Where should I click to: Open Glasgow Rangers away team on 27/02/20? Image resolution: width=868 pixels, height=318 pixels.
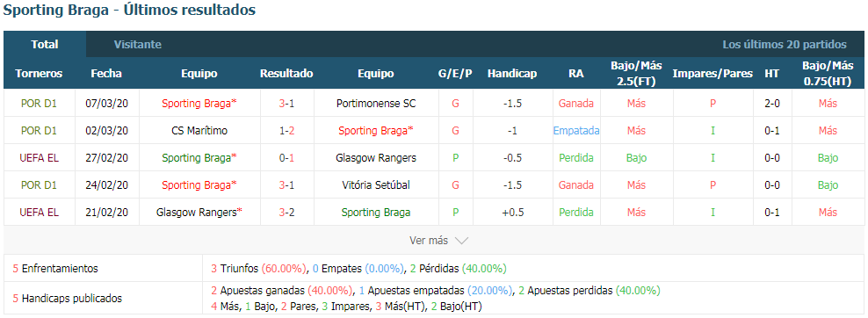pos(376,157)
